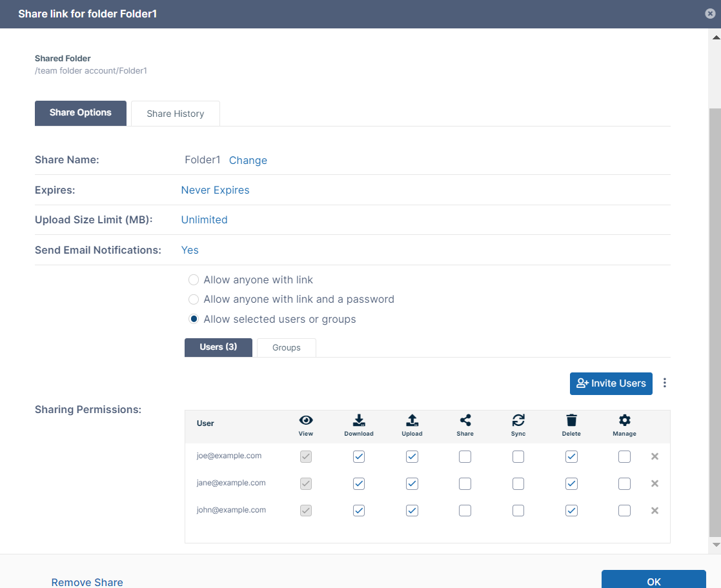Enable Share permission for joe@example.com
Screen dimensions: 721x588
(465, 457)
